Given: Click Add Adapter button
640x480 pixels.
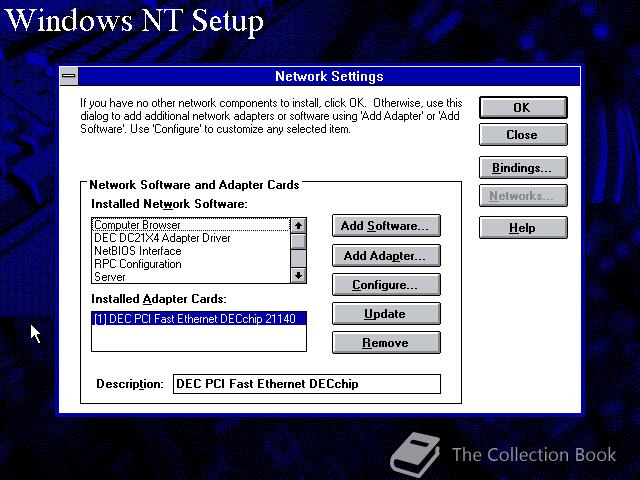Looking at the screenshot, I should (x=386, y=256).
